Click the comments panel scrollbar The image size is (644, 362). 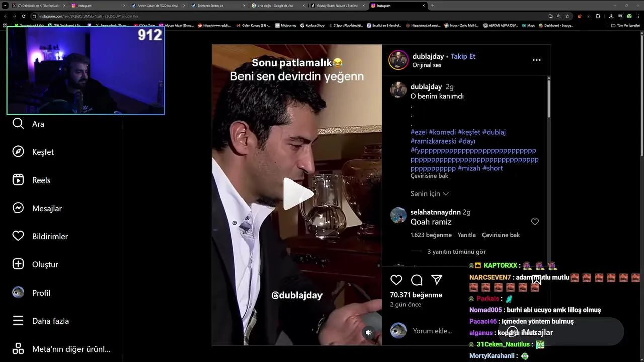click(548, 99)
